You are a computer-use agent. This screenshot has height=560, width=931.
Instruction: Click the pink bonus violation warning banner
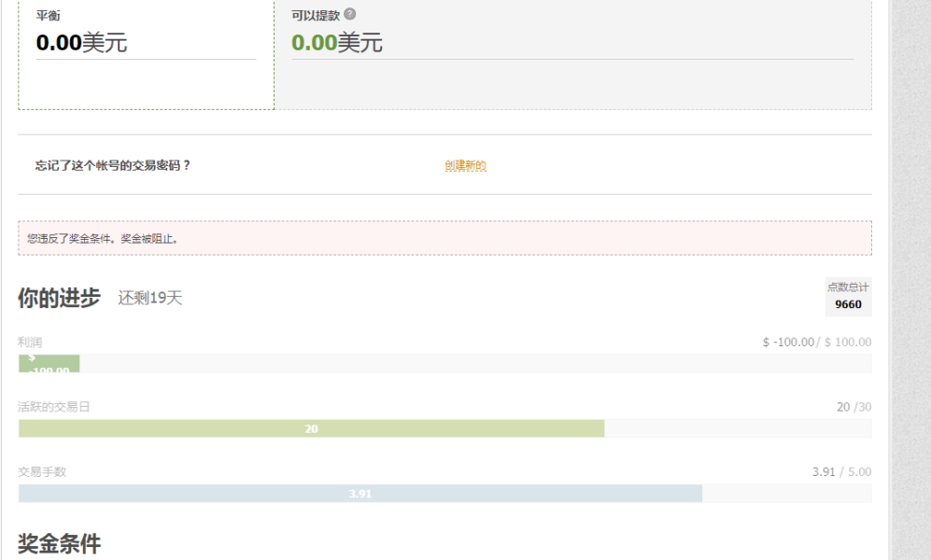(444, 238)
